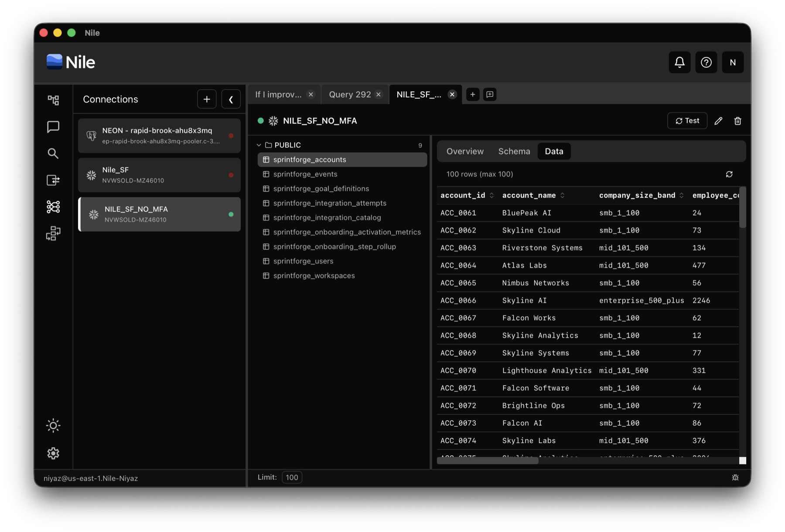This screenshot has width=785, height=532.
Task: Open the Overview tab
Action: tap(465, 151)
